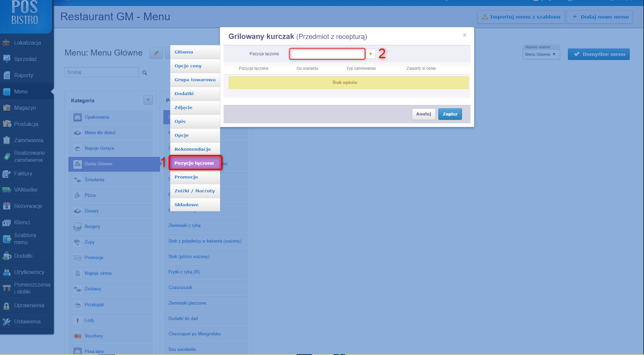Click Importuj menu z szablonu button
Screen dimensions: 644x355
click(x=521, y=17)
